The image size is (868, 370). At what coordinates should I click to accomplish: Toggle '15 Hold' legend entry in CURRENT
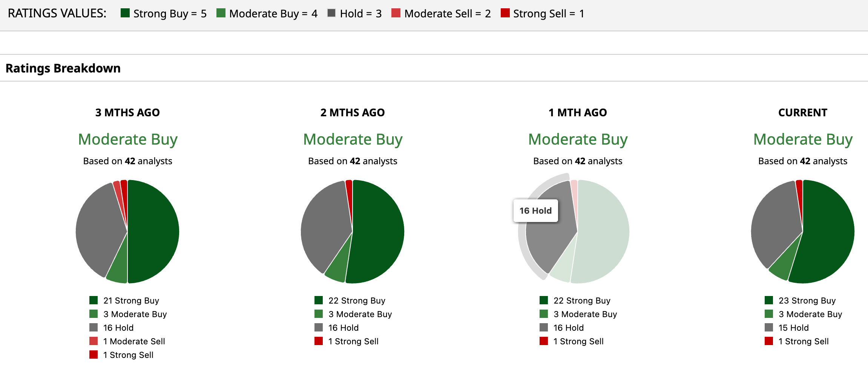pyautogui.click(x=793, y=328)
